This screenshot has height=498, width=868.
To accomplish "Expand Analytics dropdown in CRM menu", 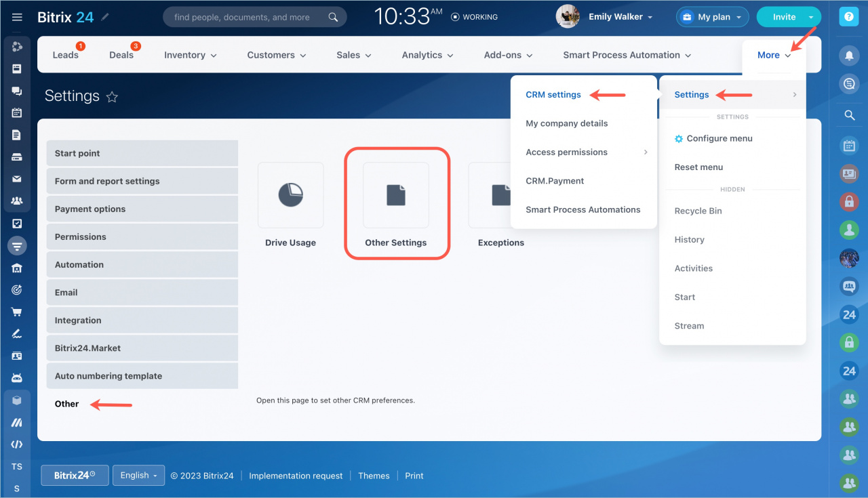I will pos(428,55).
